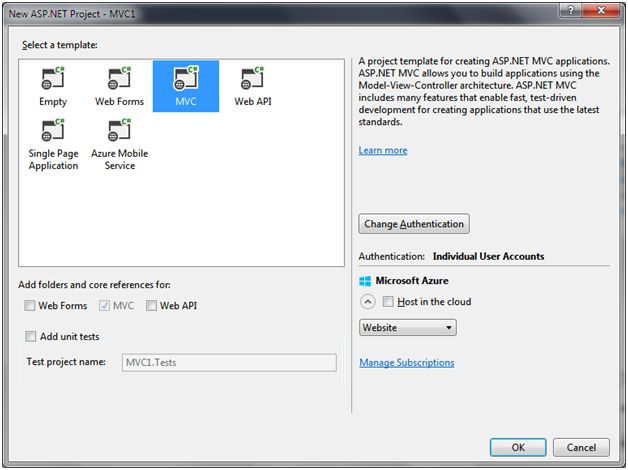Click the Microsoft Azure Windows logo
The width and height of the screenshot is (628, 470).
(365, 281)
